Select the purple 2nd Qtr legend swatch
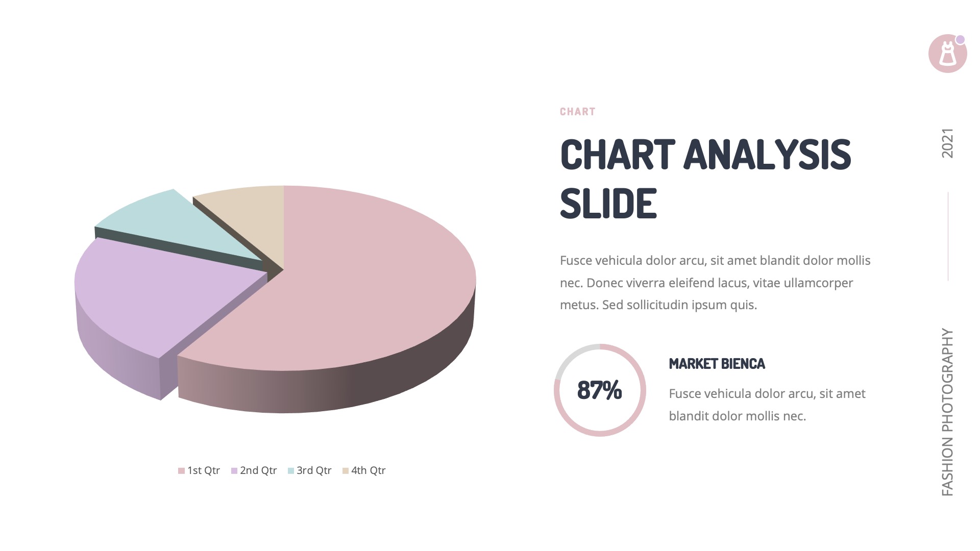 (x=234, y=471)
